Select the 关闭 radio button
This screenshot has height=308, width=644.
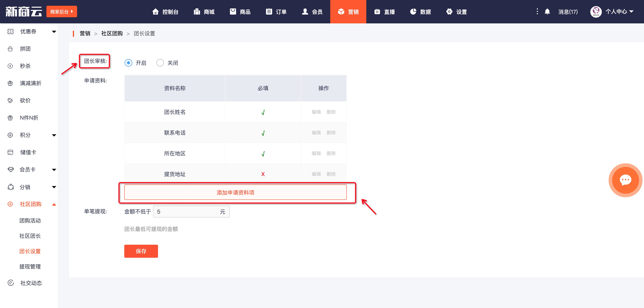click(160, 63)
